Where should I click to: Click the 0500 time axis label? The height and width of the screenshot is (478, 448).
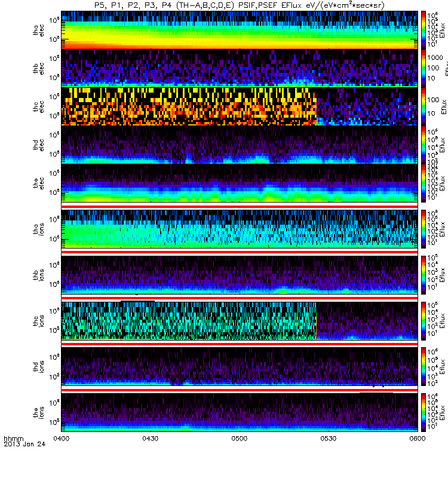pyautogui.click(x=240, y=439)
